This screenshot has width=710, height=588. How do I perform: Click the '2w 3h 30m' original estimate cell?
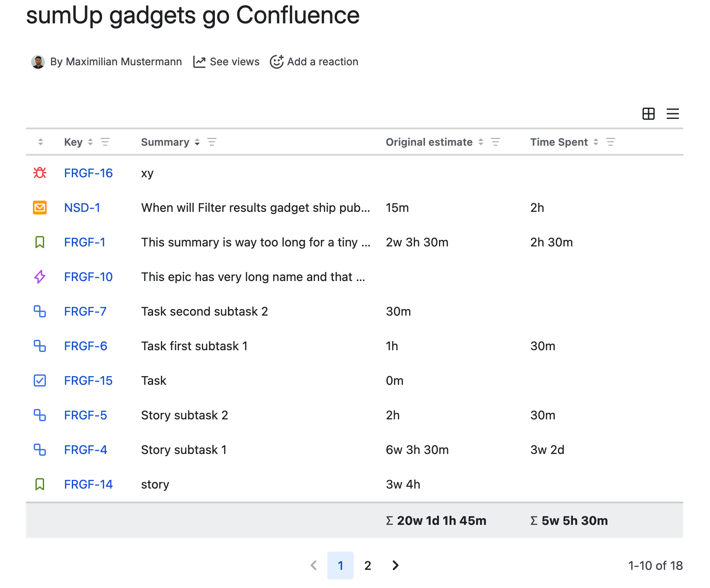(x=417, y=242)
